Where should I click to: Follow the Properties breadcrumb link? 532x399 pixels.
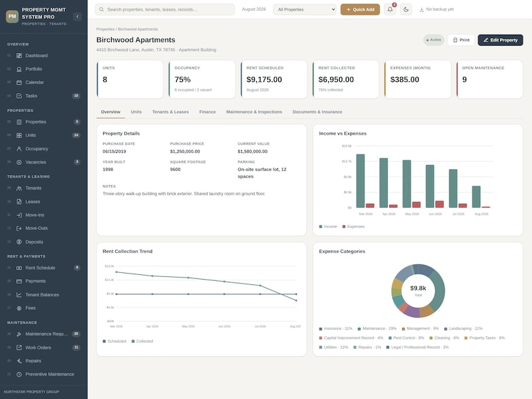(105, 30)
